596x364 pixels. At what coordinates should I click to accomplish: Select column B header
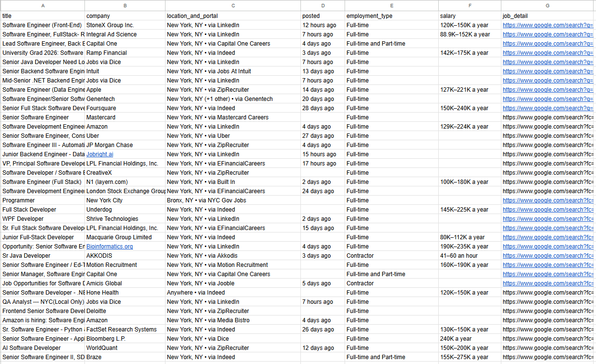coord(125,6)
